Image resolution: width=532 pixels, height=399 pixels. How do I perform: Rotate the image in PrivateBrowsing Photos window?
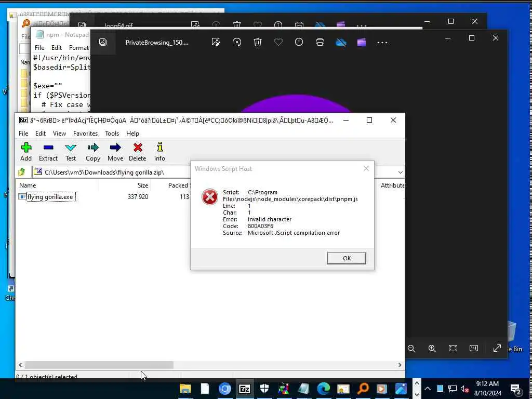click(237, 42)
